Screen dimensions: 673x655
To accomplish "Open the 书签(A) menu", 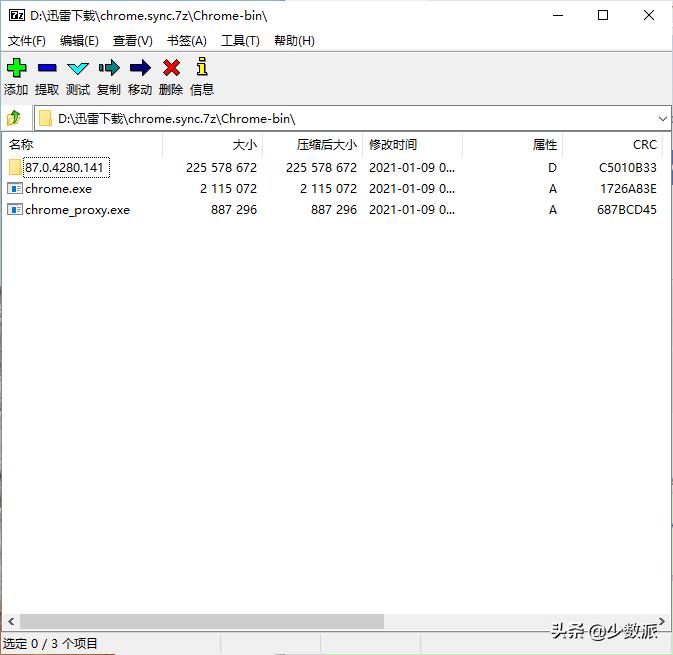I will click(187, 41).
